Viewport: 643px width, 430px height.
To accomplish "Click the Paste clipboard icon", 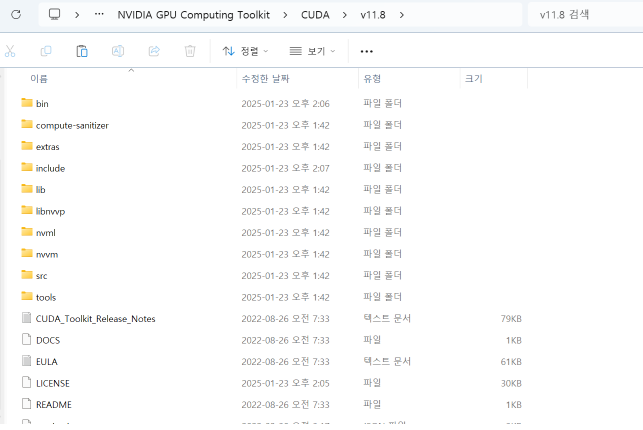I will click(82, 51).
